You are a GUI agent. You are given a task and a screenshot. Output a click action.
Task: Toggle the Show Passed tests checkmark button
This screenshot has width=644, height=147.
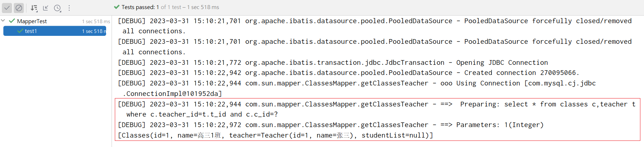click(x=7, y=8)
